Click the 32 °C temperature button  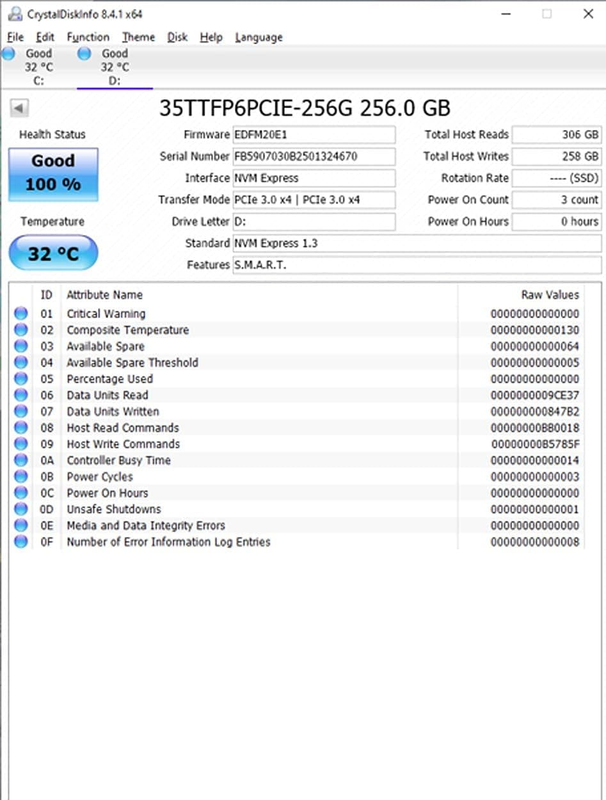click(x=53, y=254)
